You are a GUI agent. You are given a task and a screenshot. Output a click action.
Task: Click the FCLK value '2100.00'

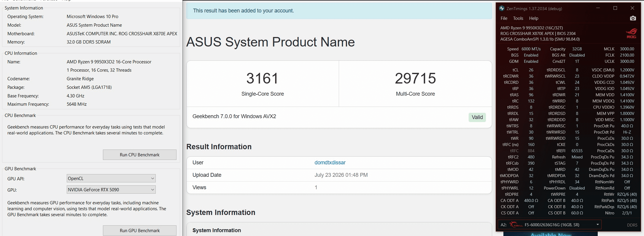coord(627,55)
